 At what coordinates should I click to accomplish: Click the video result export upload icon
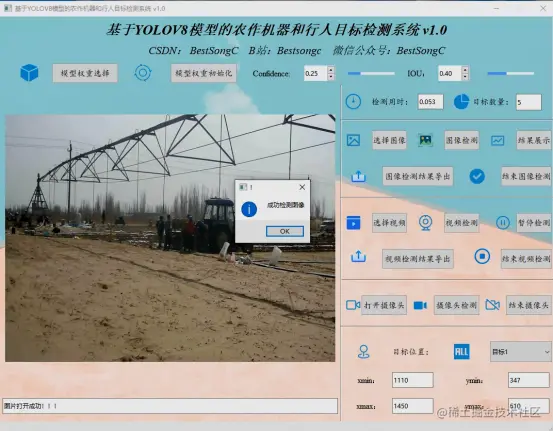click(x=358, y=256)
